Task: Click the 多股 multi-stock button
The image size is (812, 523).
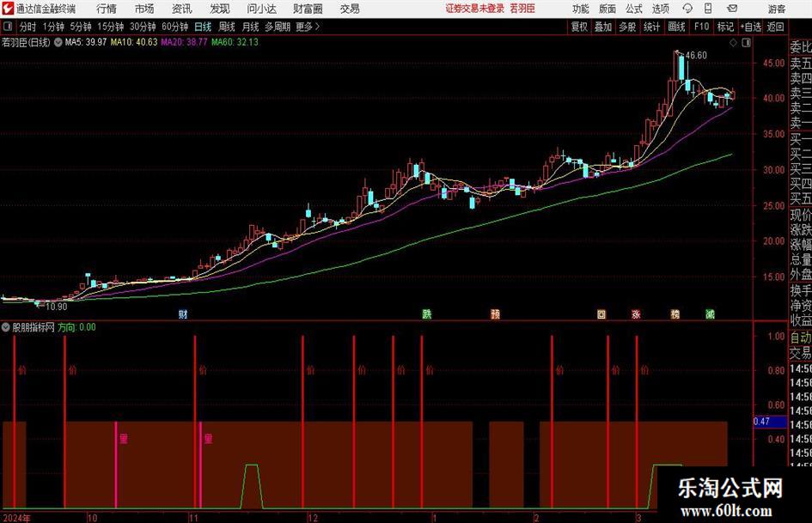Action: tap(627, 27)
